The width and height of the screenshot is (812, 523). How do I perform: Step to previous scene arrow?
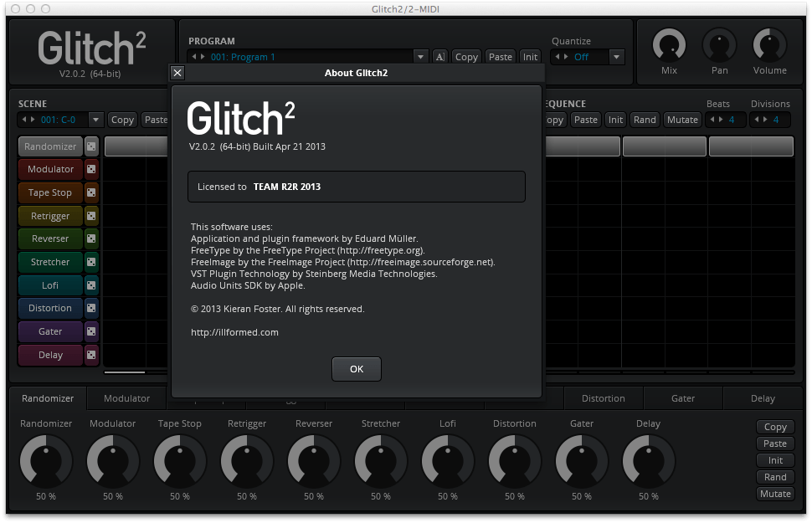(x=24, y=119)
